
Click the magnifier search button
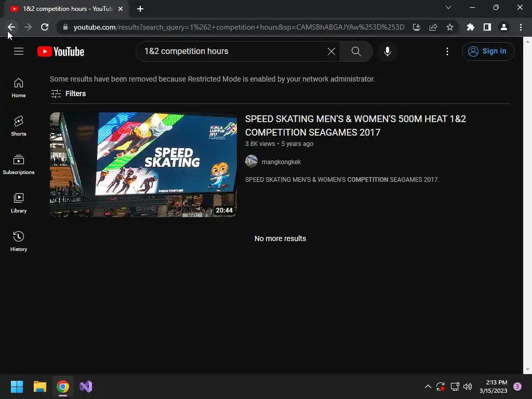[356, 51]
